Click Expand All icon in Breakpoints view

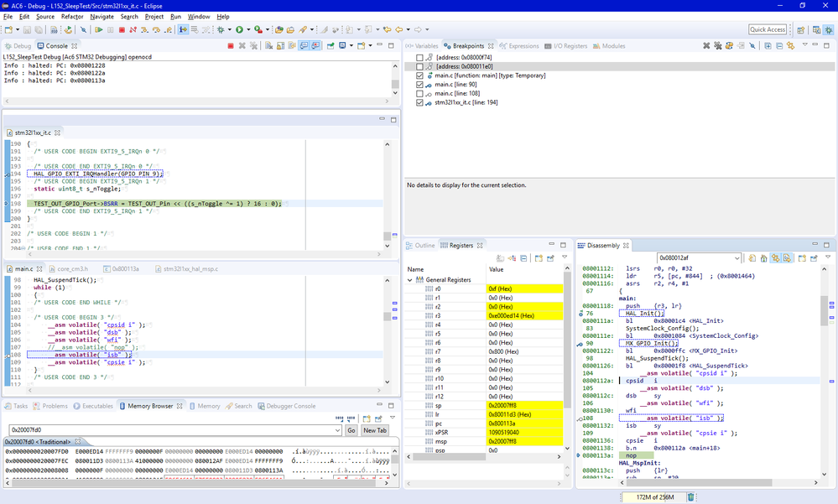pos(768,46)
